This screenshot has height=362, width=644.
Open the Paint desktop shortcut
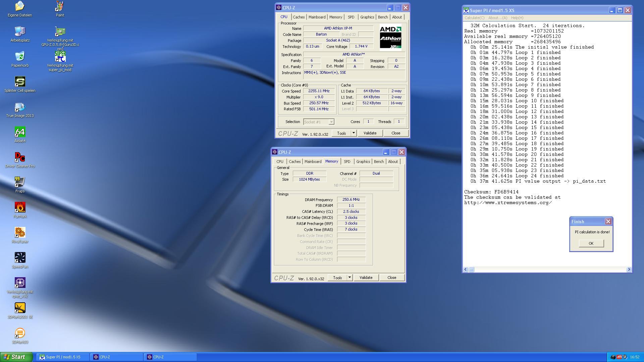60,6
